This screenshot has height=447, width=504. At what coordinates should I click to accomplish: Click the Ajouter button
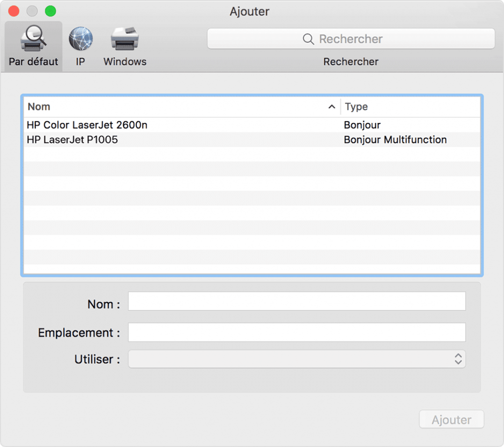[x=451, y=419]
